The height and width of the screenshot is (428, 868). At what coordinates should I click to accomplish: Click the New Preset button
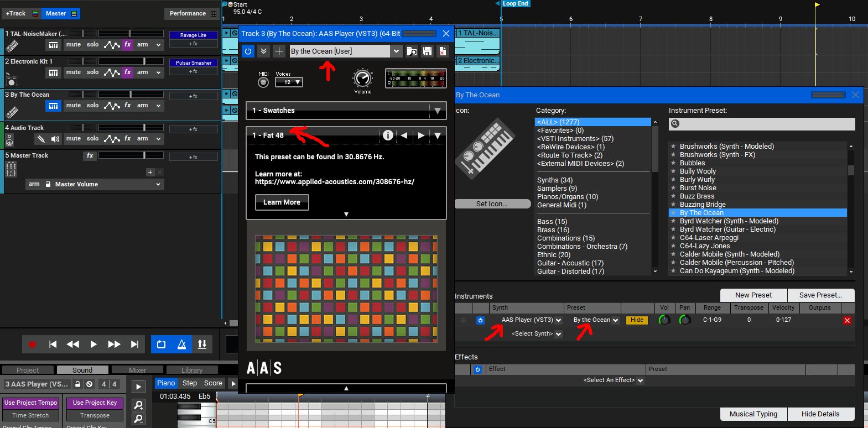pos(753,295)
